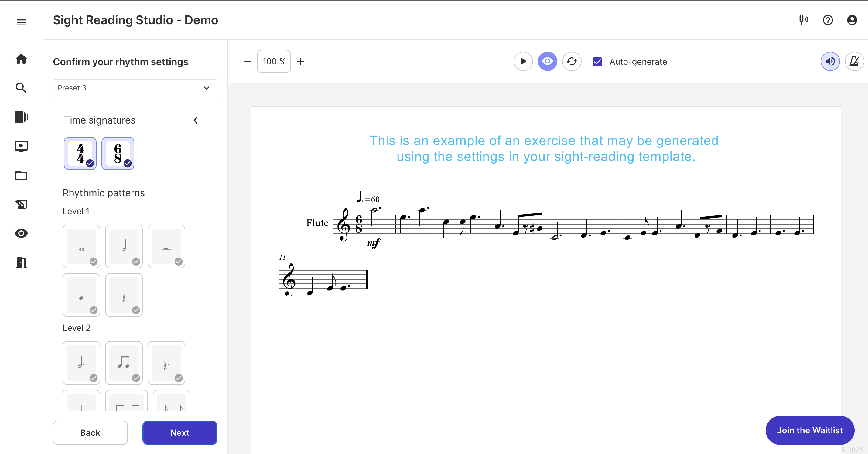Screen dimensions: 868x454
Task: Collapse the Time signatures section chevron
Action: point(196,120)
